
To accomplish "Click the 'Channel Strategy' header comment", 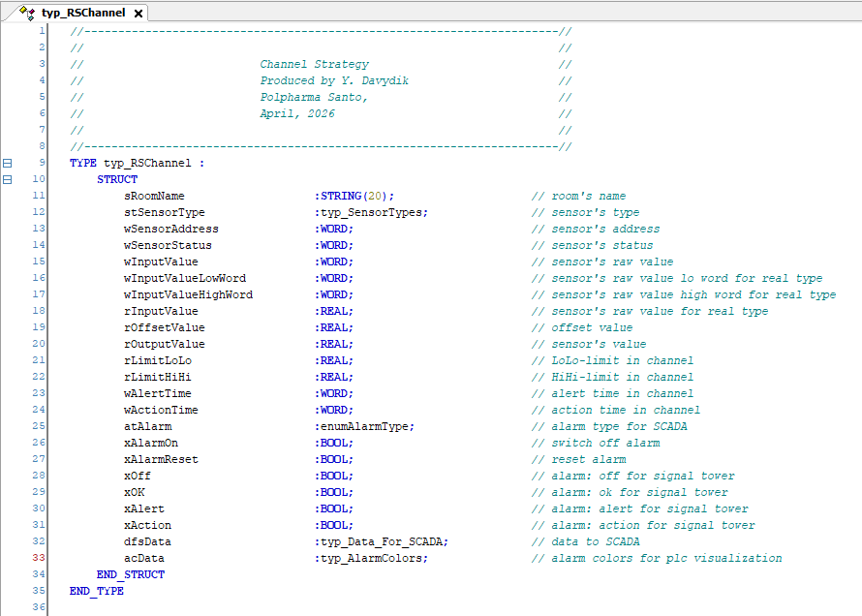I will (315, 64).
